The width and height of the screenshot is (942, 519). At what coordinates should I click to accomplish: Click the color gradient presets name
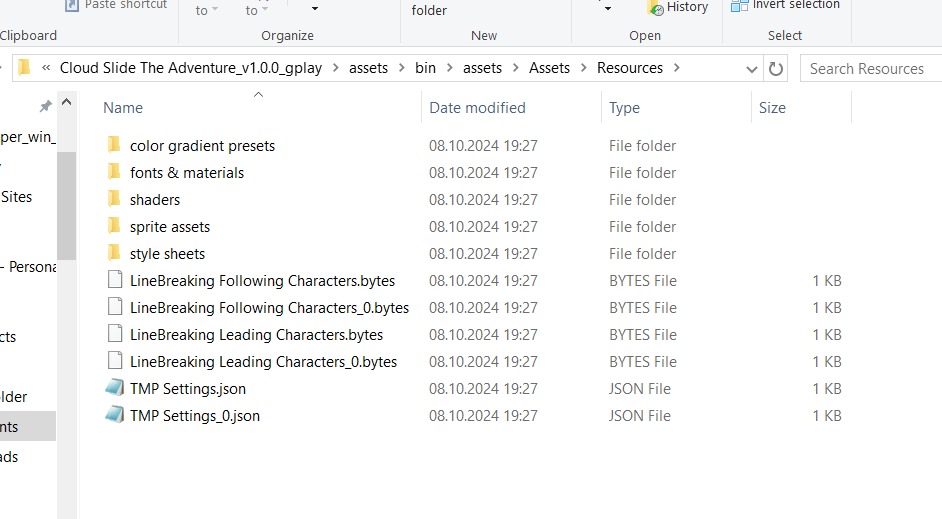202,146
